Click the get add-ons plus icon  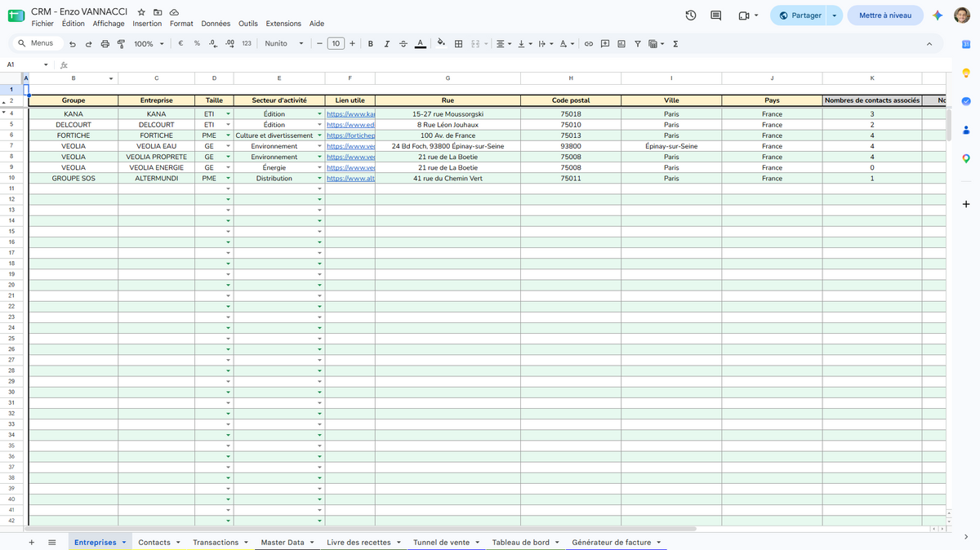click(966, 204)
